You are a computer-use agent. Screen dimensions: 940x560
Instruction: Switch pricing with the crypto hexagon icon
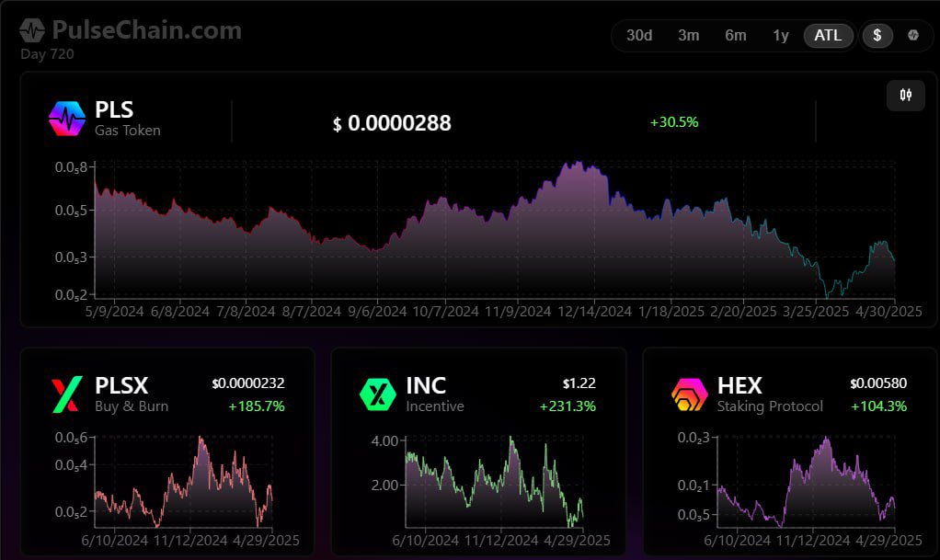tap(914, 35)
